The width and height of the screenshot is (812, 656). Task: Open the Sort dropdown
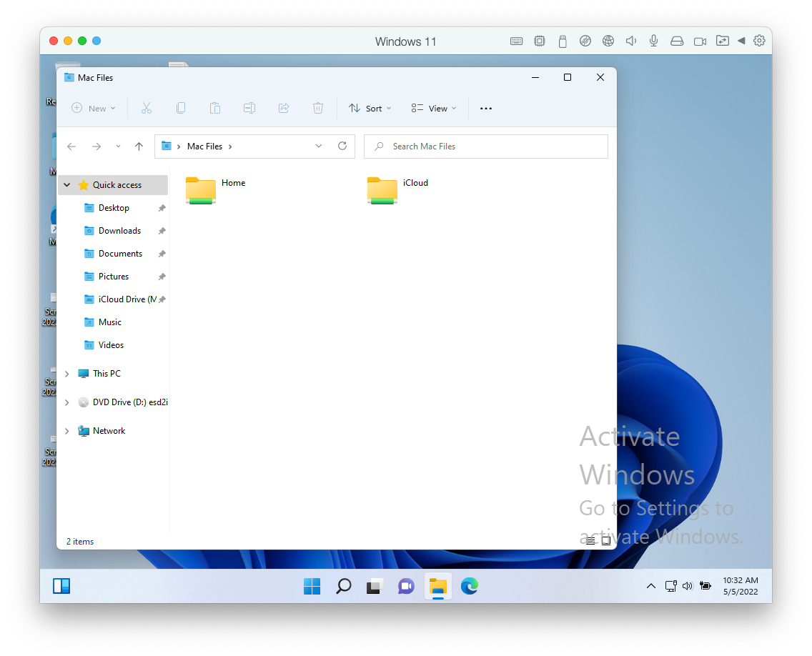click(x=370, y=108)
